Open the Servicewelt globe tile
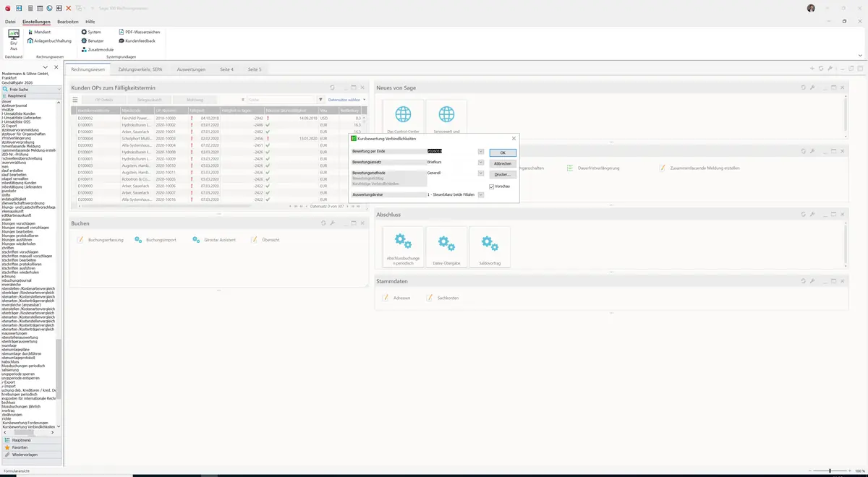This screenshot has width=868, height=477. pos(446,118)
